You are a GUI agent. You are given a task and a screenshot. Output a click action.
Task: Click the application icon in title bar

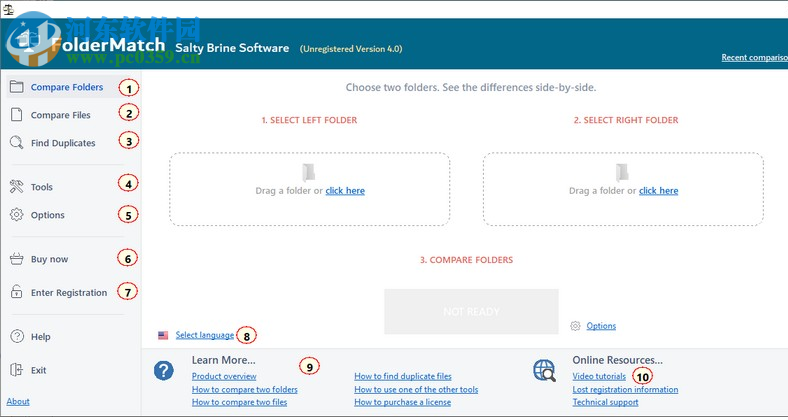(x=8, y=9)
